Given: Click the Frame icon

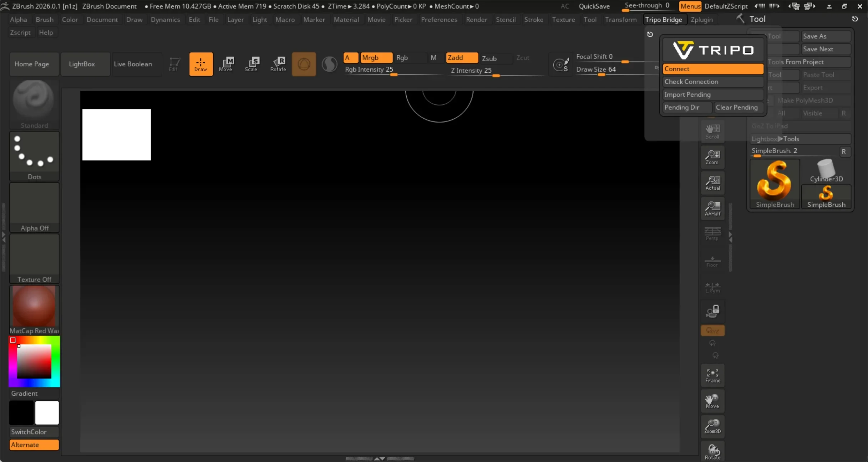Looking at the screenshot, I should [x=712, y=375].
